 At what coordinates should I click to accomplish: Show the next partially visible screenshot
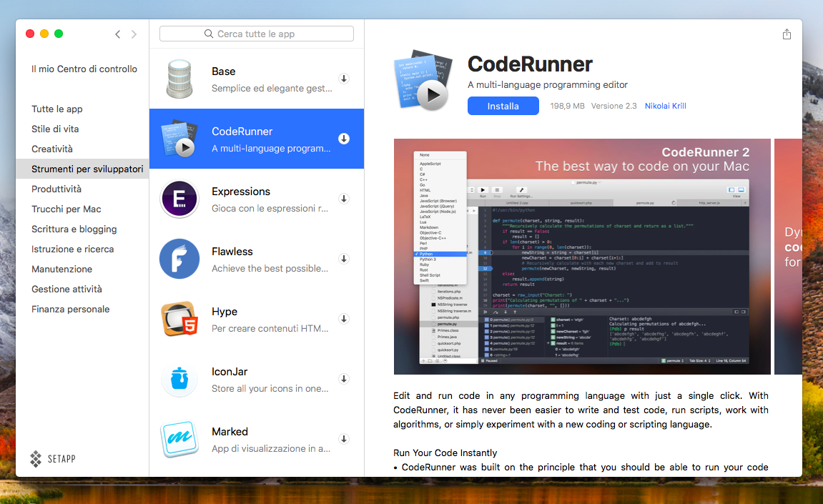tap(788, 256)
